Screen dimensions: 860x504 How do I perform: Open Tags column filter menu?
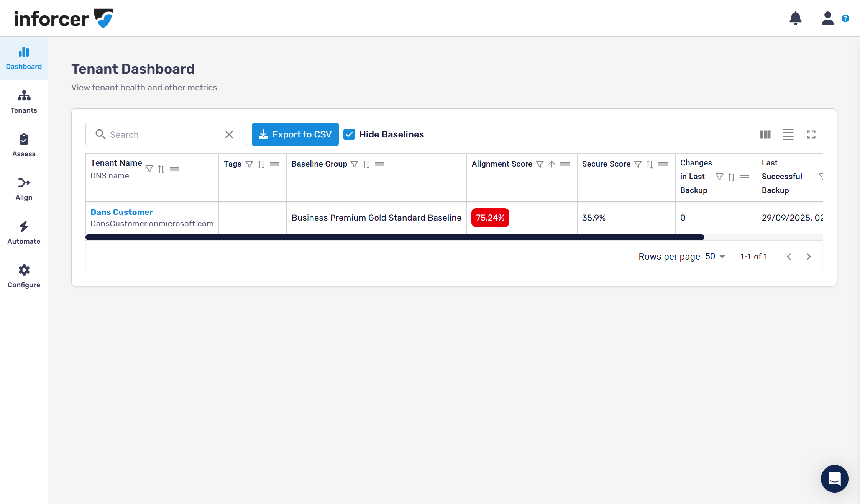[x=249, y=164]
